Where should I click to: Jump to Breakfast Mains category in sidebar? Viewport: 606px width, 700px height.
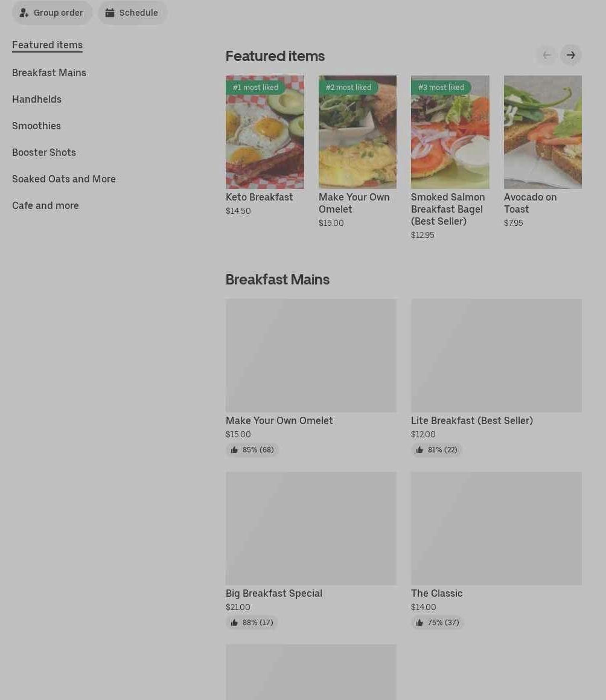pos(49,72)
